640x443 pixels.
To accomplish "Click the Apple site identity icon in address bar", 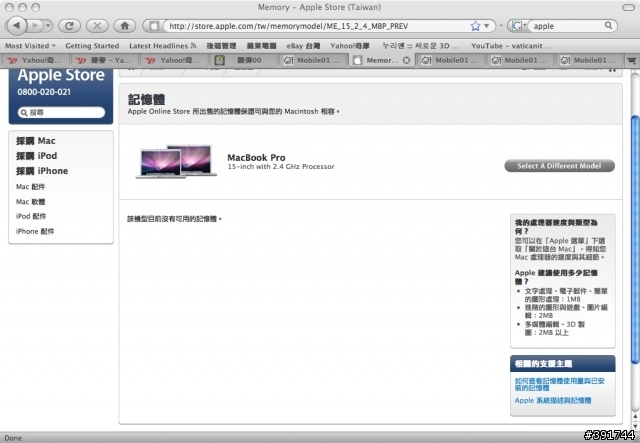I will click(x=153, y=26).
